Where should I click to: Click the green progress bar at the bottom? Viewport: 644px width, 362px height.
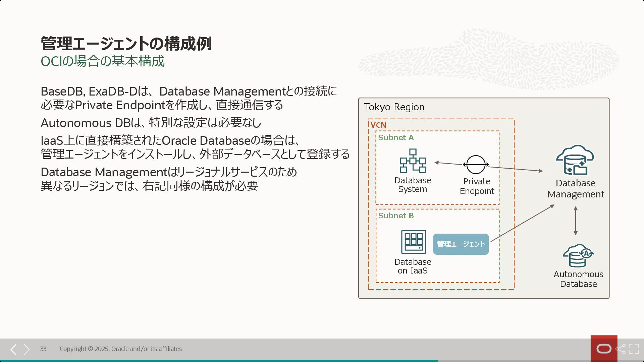[218, 361]
